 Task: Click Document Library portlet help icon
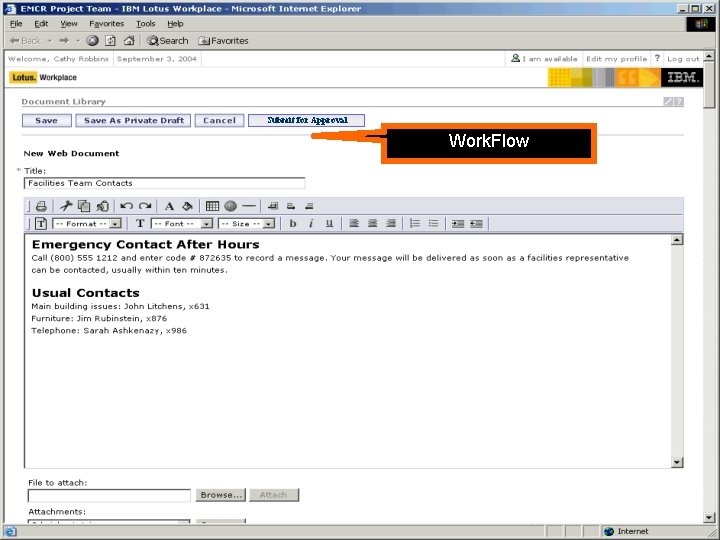pos(679,101)
